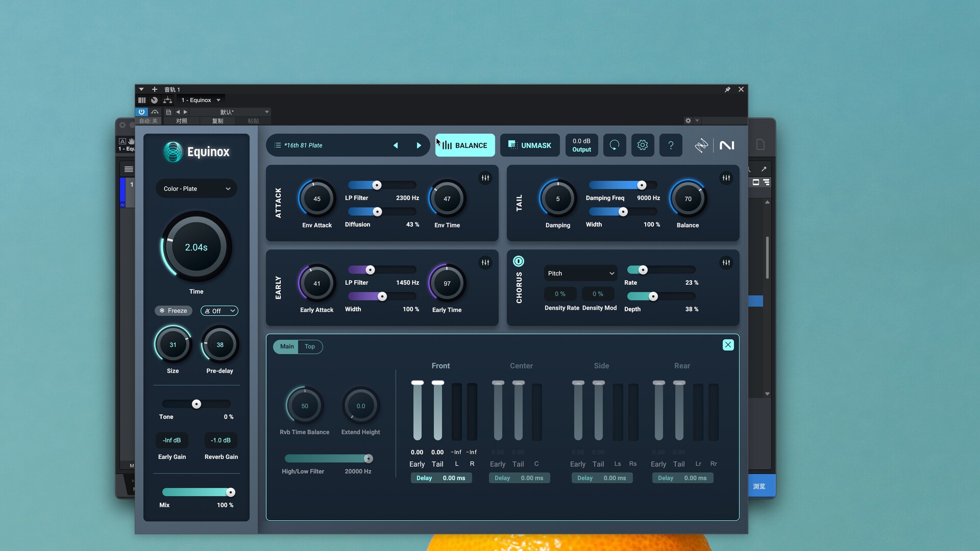Click the Attack LP Filter slider handle

point(377,185)
